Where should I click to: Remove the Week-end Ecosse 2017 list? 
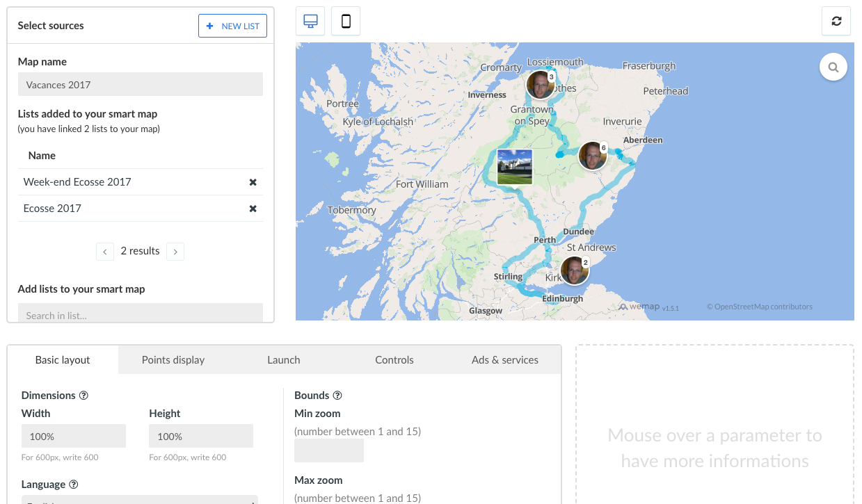coord(253,181)
